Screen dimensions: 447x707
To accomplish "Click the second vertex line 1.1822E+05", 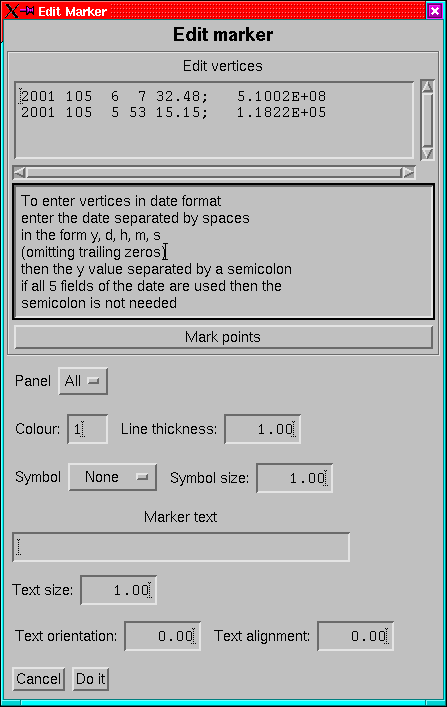I will tap(173, 112).
